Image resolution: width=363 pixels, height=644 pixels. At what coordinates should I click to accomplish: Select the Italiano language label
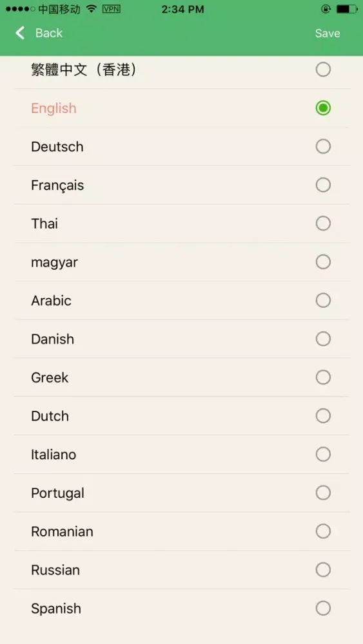[54, 455]
